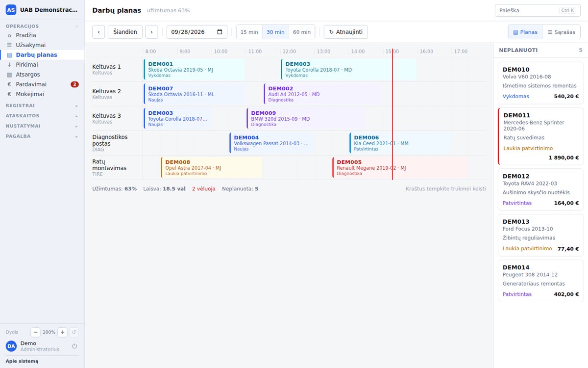Screen dimensions: 588x368
Task: Collapse the OPERACIJOS sidebar section
Action: 42,26
